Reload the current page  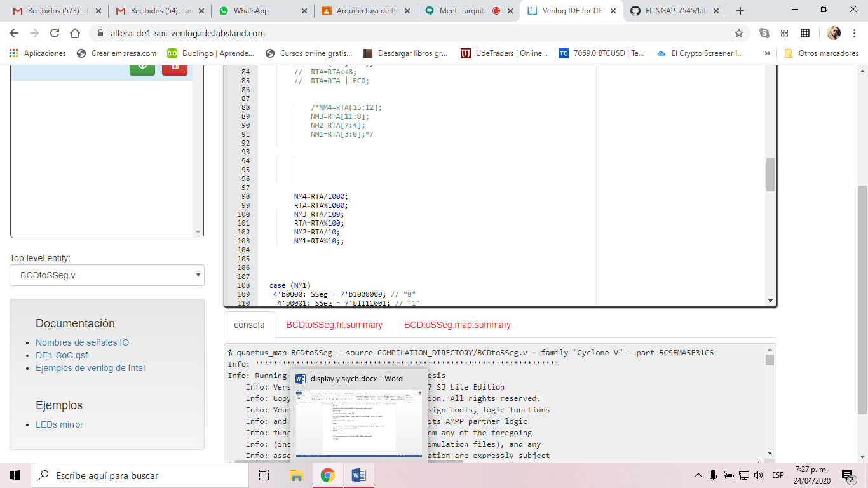55,33
